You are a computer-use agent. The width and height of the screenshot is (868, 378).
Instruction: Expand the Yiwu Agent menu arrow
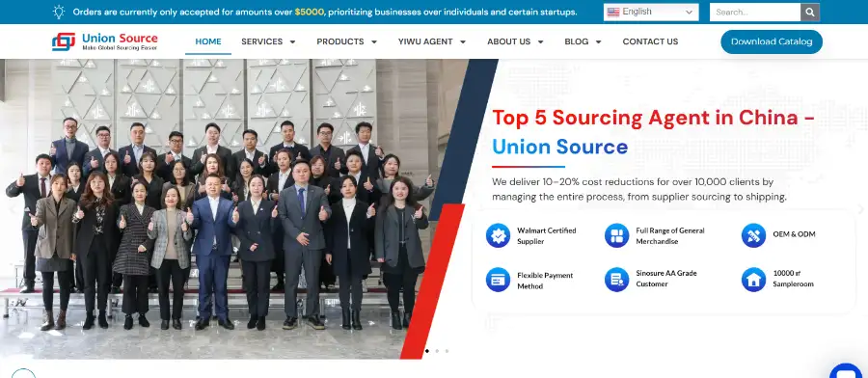(x=463, y=42)
